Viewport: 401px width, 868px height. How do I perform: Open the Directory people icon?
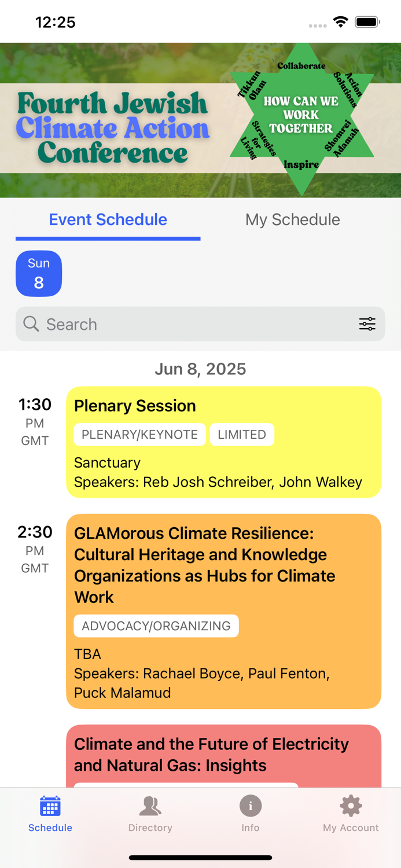click(150, 805)
